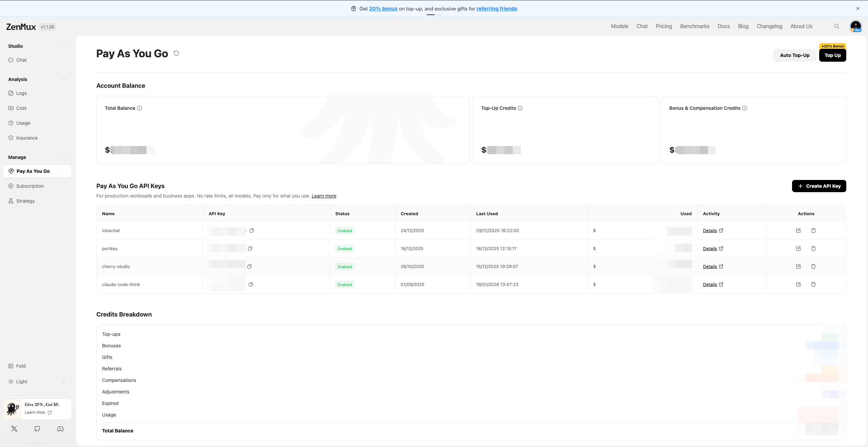Show Total Balance info tooltip icon
The width and height of the screenshot is (868, 447).
(139, 108)
